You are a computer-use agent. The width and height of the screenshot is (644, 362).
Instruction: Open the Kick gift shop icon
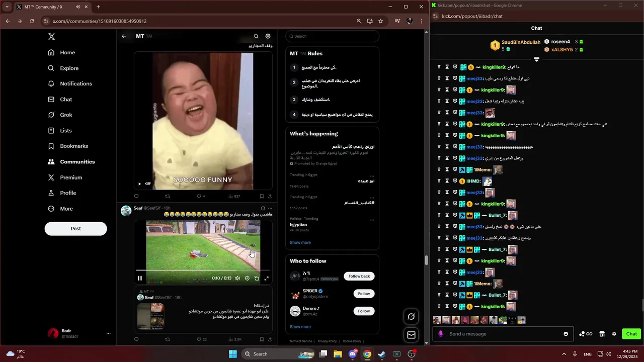601,334
